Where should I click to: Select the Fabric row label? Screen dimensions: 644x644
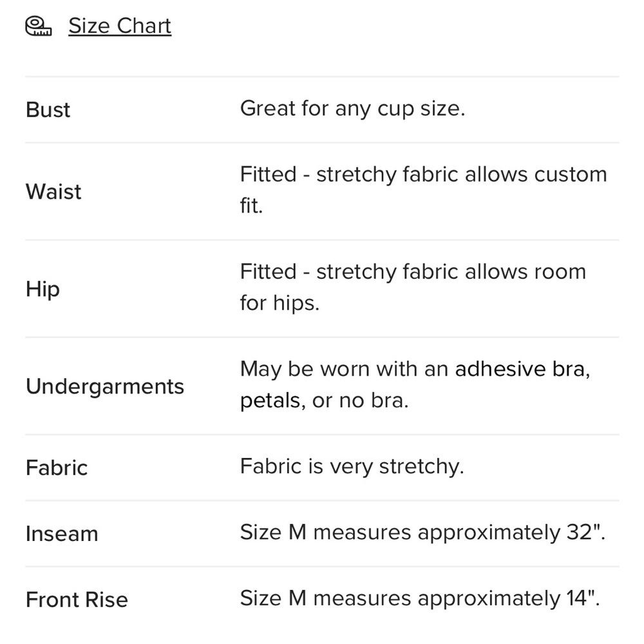57,468
